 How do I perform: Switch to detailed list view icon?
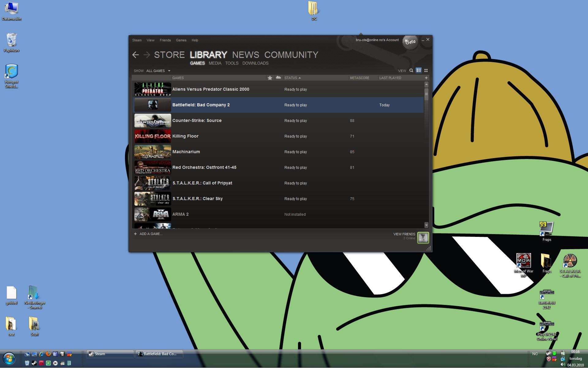pos(418,70)
